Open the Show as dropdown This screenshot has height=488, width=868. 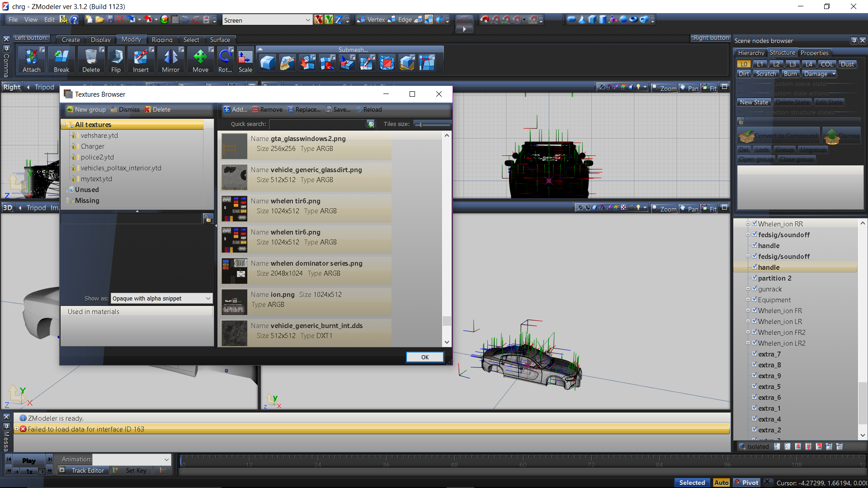point(208,298)
